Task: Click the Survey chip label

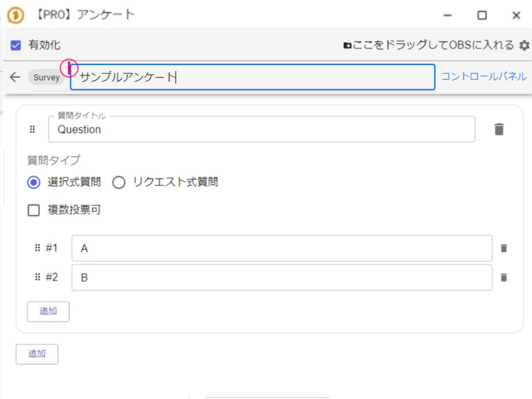Action: (x=46, y=77)
